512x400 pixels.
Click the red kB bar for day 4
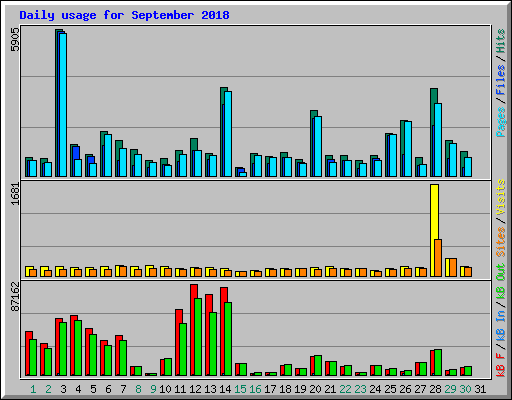click(x=74, y=345)
